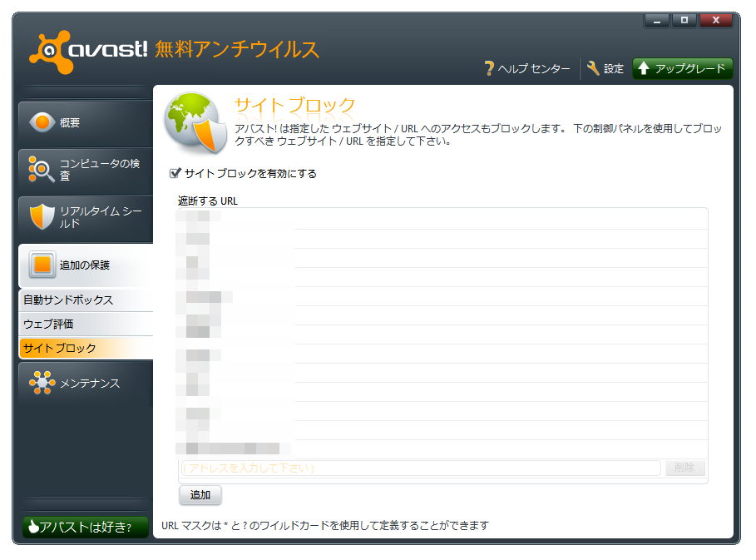Screen dimensions: 756x560
Task: Open the 概要 section
Action: tap(86, 123)
